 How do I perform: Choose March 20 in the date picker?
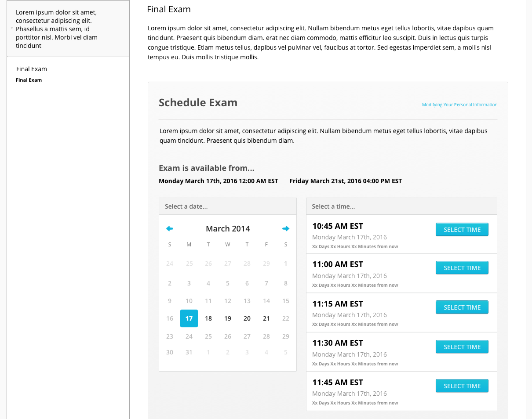(x=247, y=318)
